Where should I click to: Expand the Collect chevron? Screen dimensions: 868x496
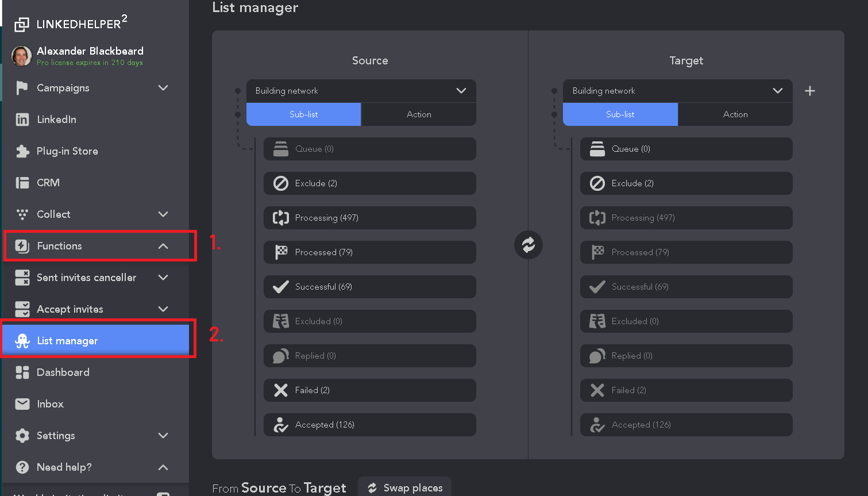163,214
